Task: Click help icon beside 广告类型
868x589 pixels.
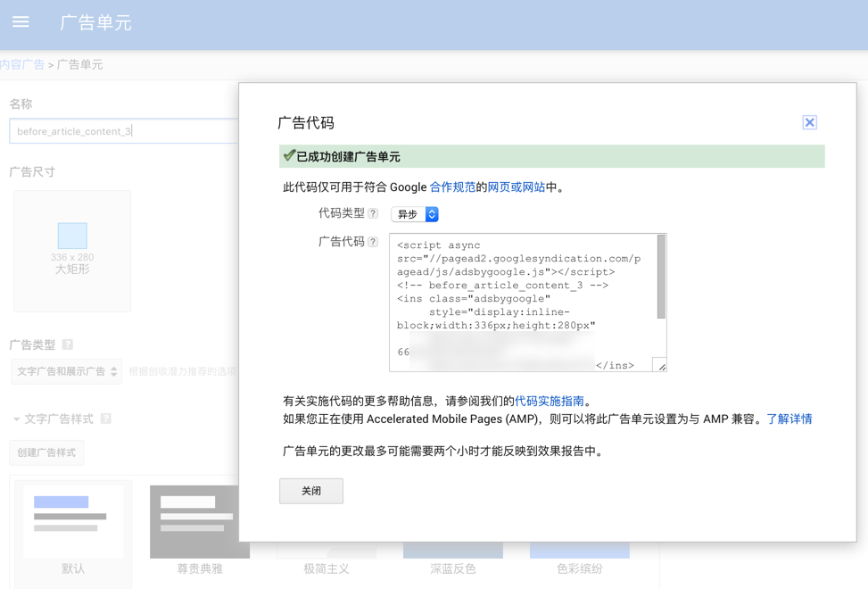Action: (68, 344)
